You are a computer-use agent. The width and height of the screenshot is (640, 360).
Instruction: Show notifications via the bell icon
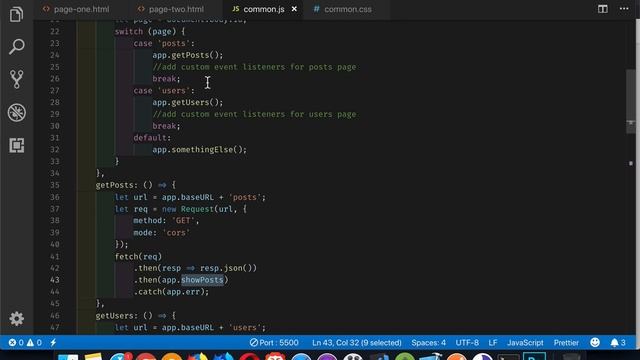coord(618,342)
